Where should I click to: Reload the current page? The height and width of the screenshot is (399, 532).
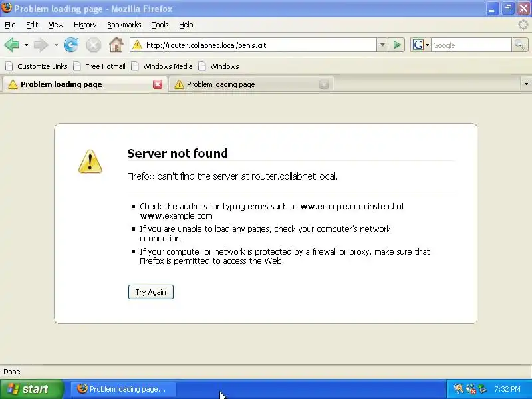coord(71,45)
